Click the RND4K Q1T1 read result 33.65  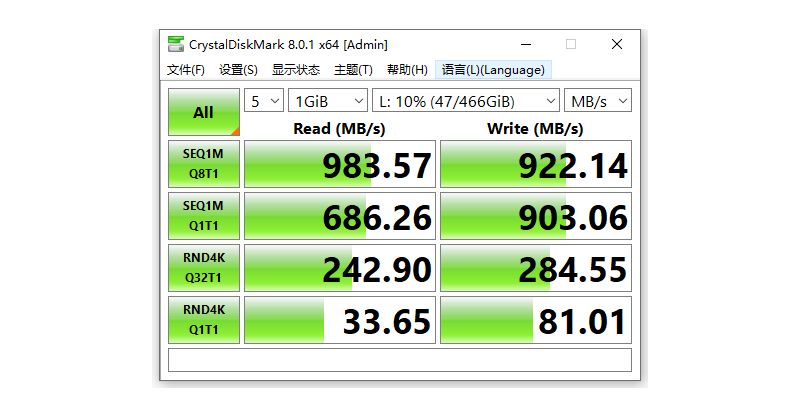point(340,321)
